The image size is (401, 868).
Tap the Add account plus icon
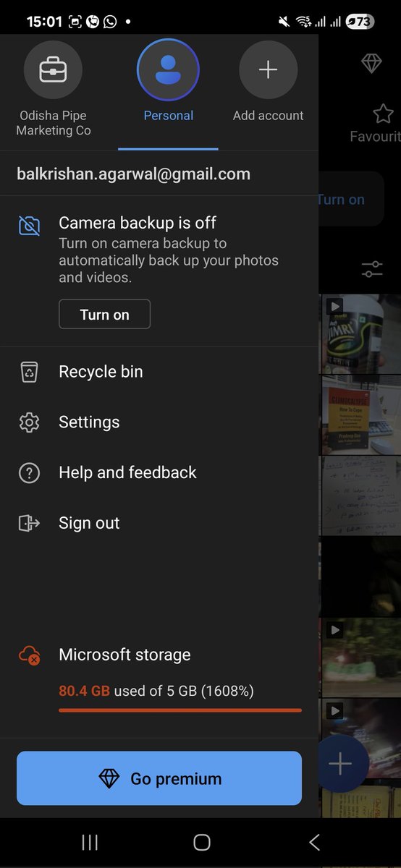tap(268, 70)
